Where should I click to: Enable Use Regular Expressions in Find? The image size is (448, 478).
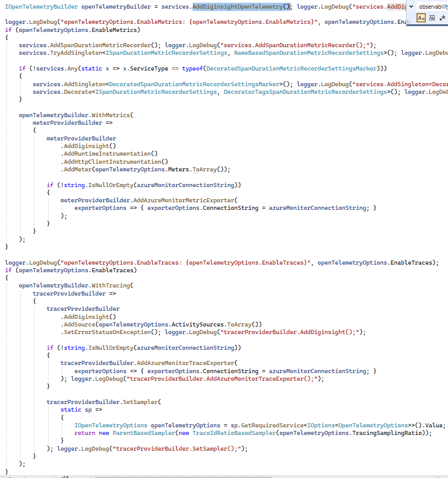click(x=443, y=18)
